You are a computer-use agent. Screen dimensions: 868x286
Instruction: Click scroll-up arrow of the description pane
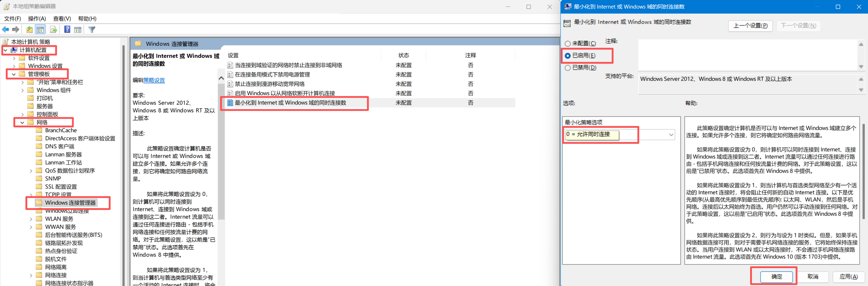(221, 78)
